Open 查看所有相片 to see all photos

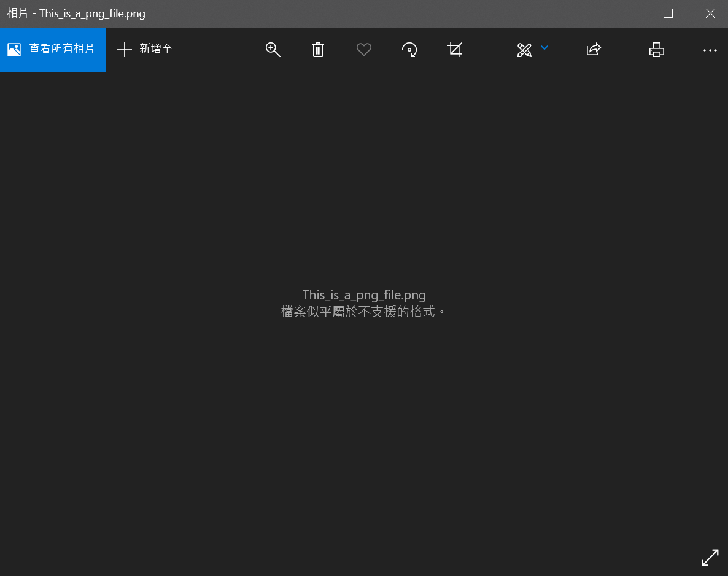pyautogui.click(x=53, y=49)
